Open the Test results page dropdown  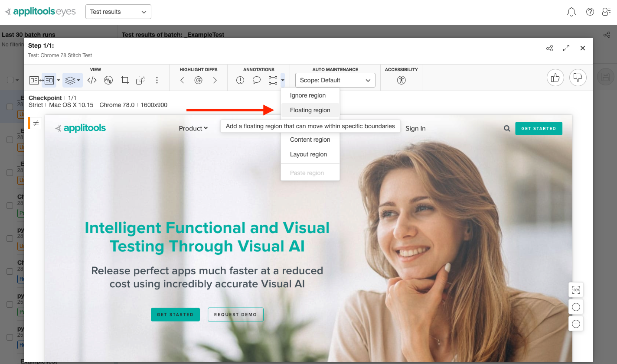point(118,12)
